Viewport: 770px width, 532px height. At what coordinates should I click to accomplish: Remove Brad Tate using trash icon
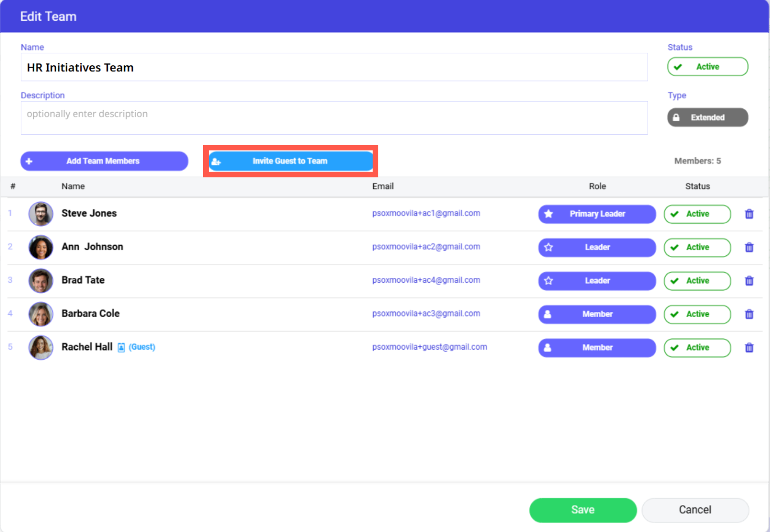[749, 281]
